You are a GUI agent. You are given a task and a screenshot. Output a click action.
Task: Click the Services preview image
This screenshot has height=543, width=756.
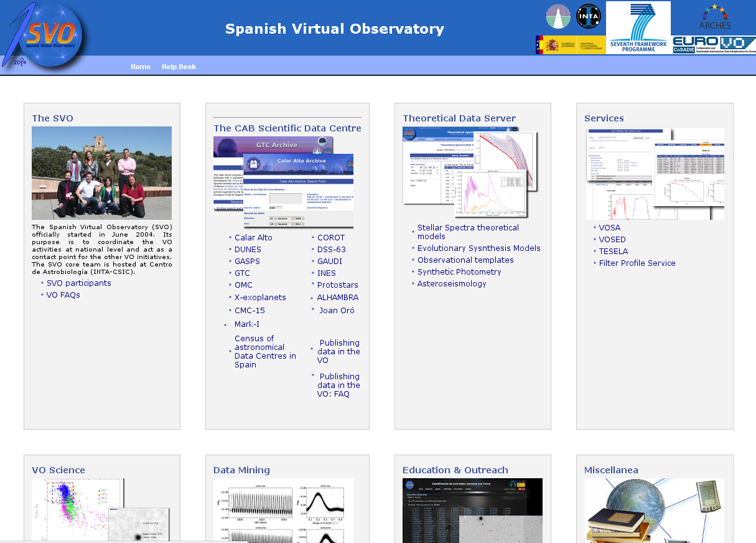pos(655,174)
